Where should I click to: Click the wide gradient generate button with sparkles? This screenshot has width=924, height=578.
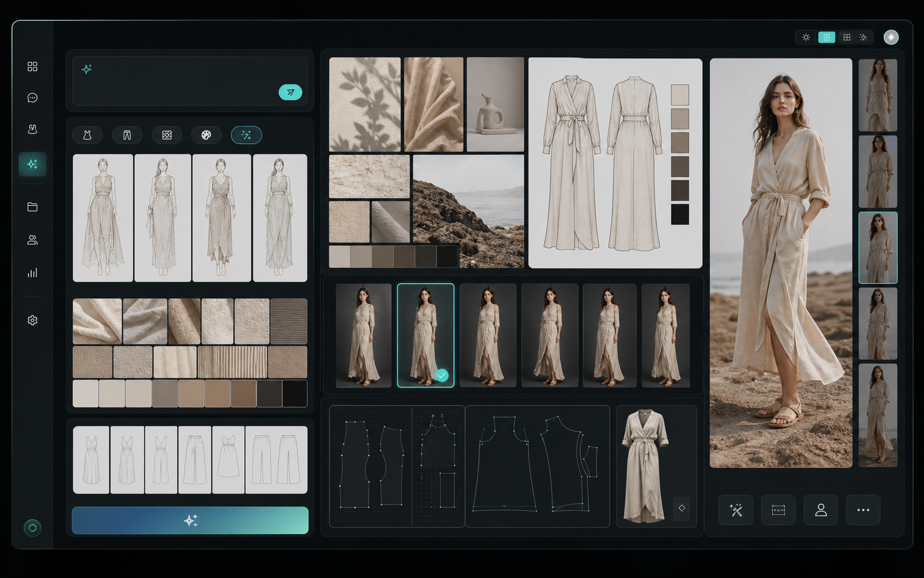pos(190,520)
